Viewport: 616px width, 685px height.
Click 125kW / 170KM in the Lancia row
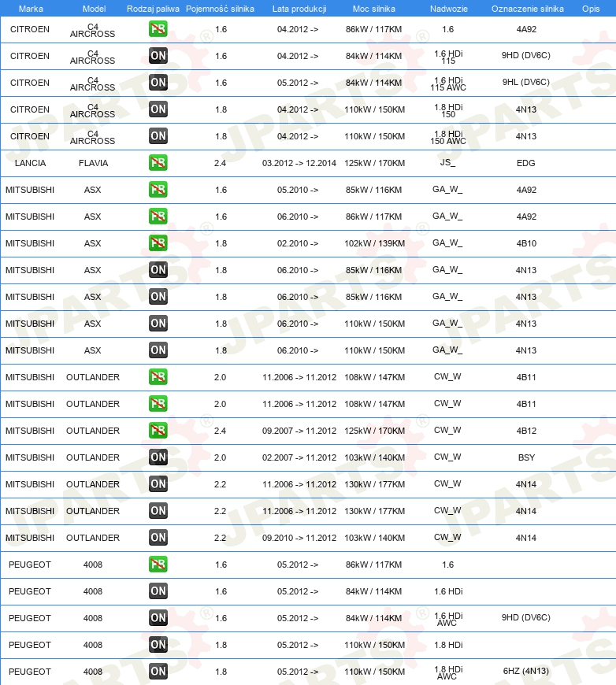pos(374,163)
